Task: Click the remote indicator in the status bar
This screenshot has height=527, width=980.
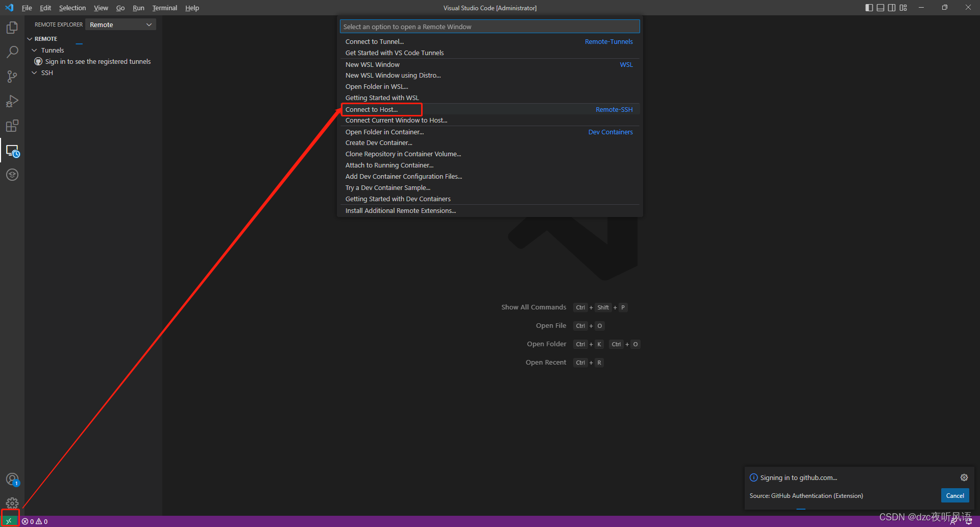Action: [x=9, y=520]
